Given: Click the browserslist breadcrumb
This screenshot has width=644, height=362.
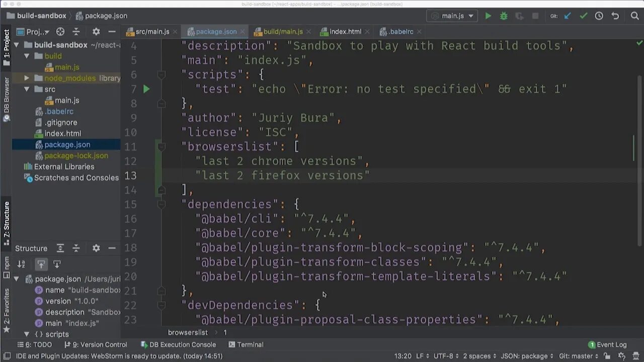Looking at the screenshot, I should [x=188, y=332].
